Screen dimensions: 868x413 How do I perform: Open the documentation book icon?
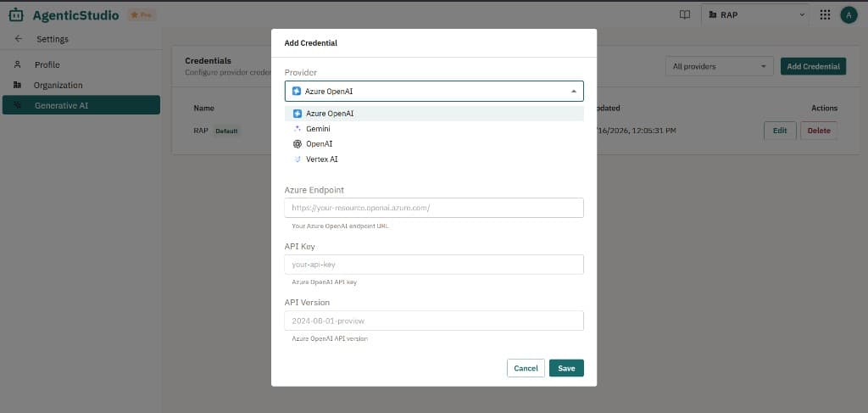685,15
